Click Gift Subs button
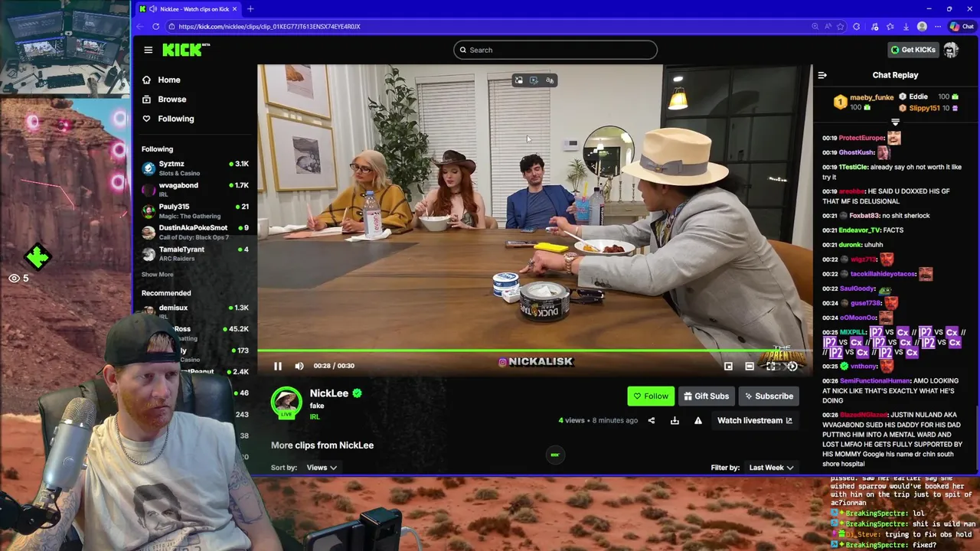Screen dimensions: 980x551 coord(706,396)
